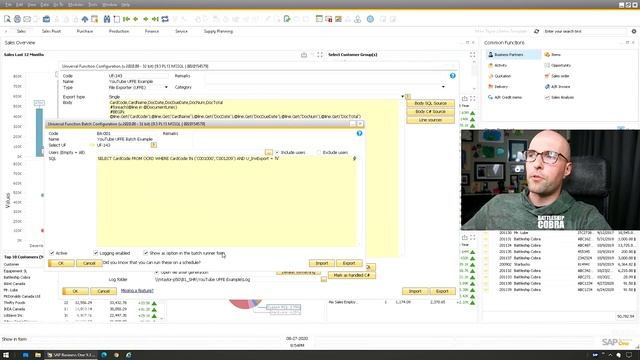Open the Finance tab
The width and height of the screenshot is (640, 360).
click(x=152, y=31)
